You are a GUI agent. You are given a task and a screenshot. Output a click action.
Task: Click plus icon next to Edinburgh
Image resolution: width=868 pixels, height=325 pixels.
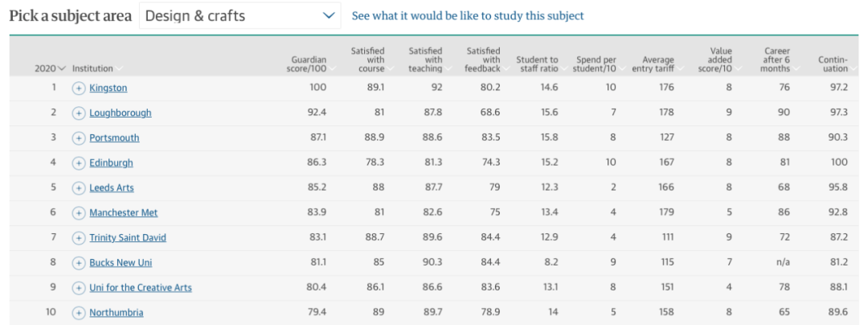(x=79, y=163)
